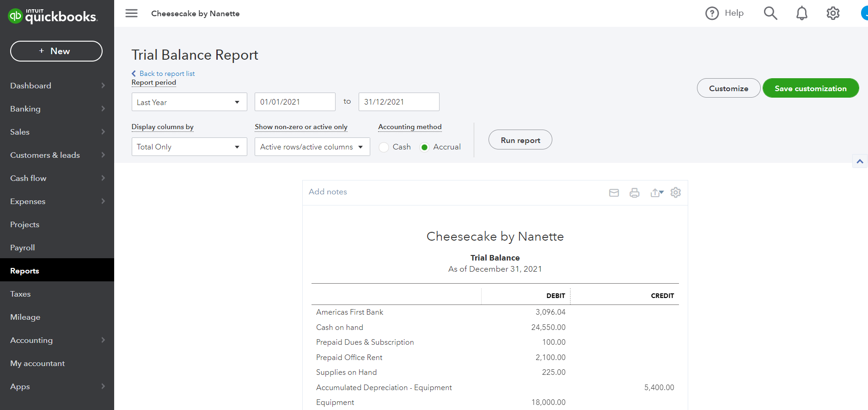
Task: Select the Cash accounting method
Action: tap(384, 147)
